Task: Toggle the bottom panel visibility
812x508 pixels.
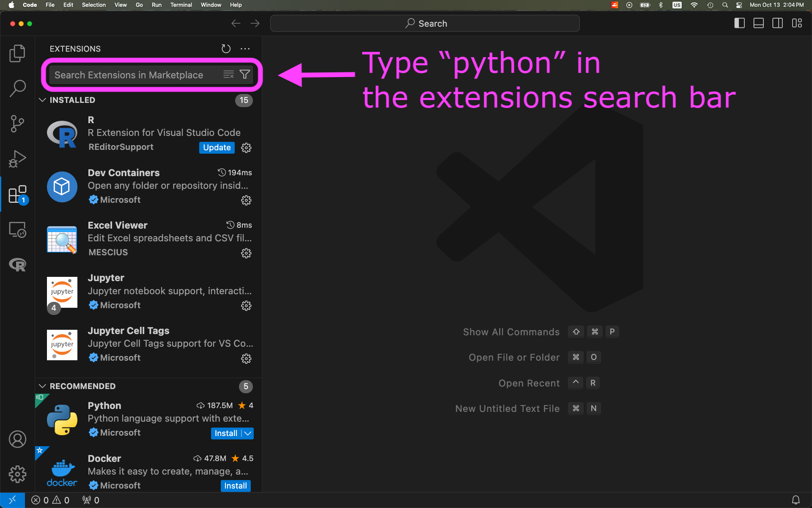Action: [x=758, y=23]
